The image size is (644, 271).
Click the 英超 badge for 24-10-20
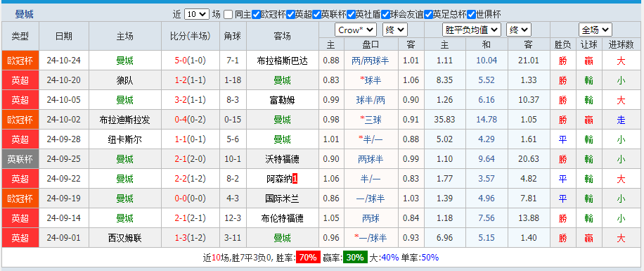[20, 81]
